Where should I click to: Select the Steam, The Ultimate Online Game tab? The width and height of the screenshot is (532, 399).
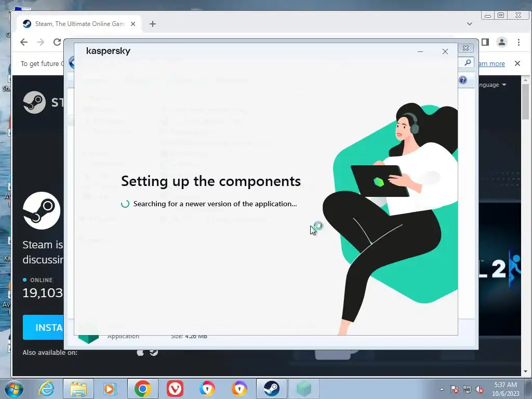[x=79, y=24]
